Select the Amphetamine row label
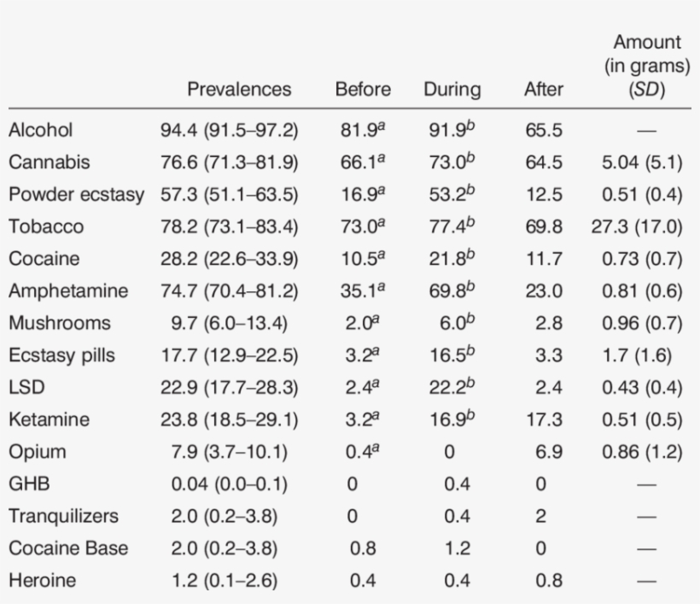Screen dimensions: 700x604 (68, 291)
